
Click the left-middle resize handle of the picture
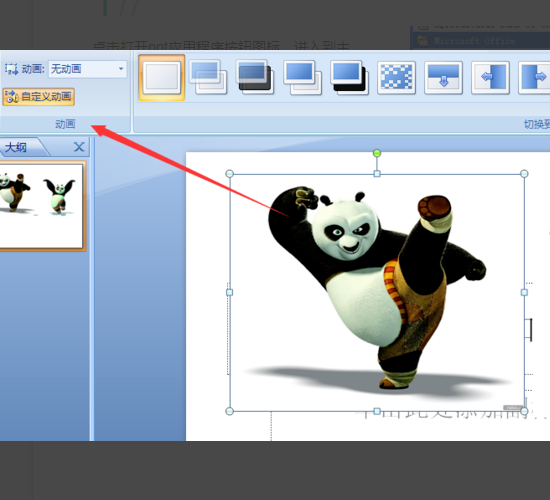229,292
